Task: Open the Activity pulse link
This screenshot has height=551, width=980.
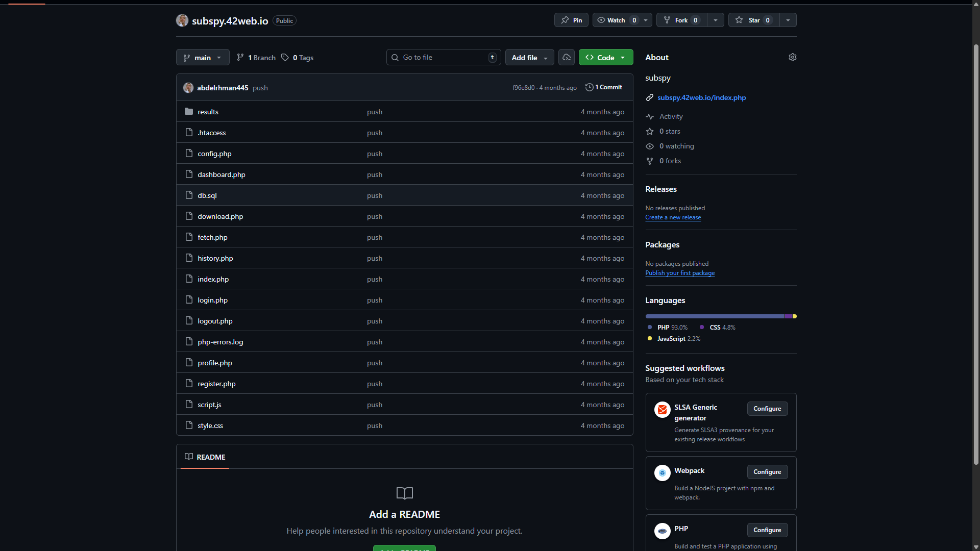Action: (x=671, y=116)
